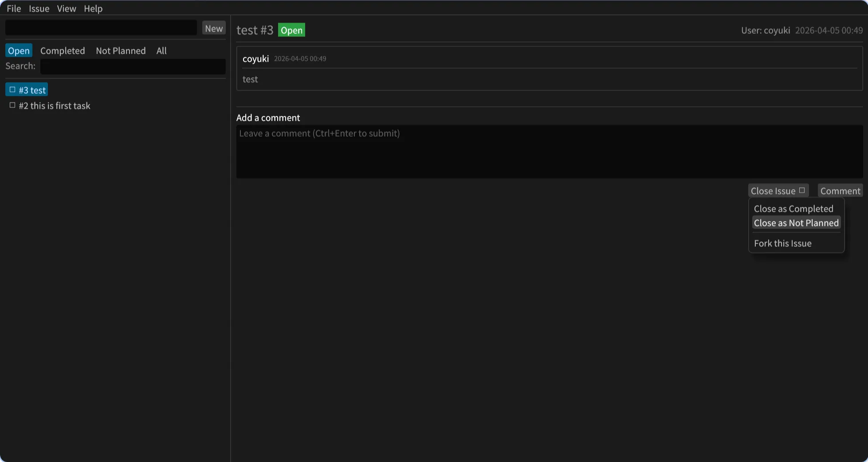
Task: Click the New issue button
Action: [x=214, y=28]
